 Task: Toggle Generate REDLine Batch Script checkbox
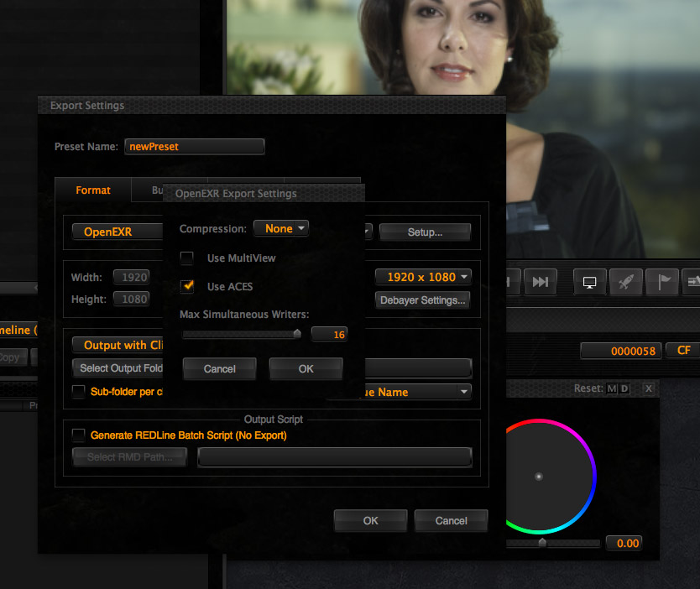tap(79, 435)
